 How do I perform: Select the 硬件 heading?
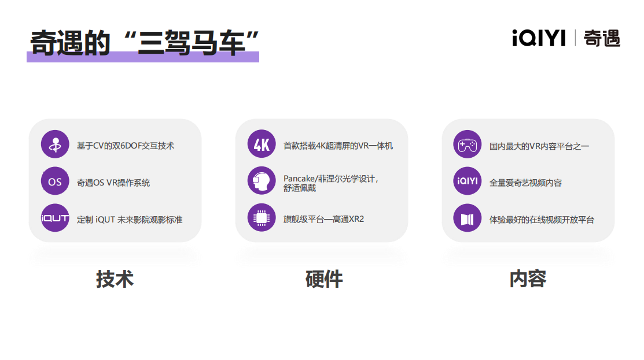tap(324, 279)
